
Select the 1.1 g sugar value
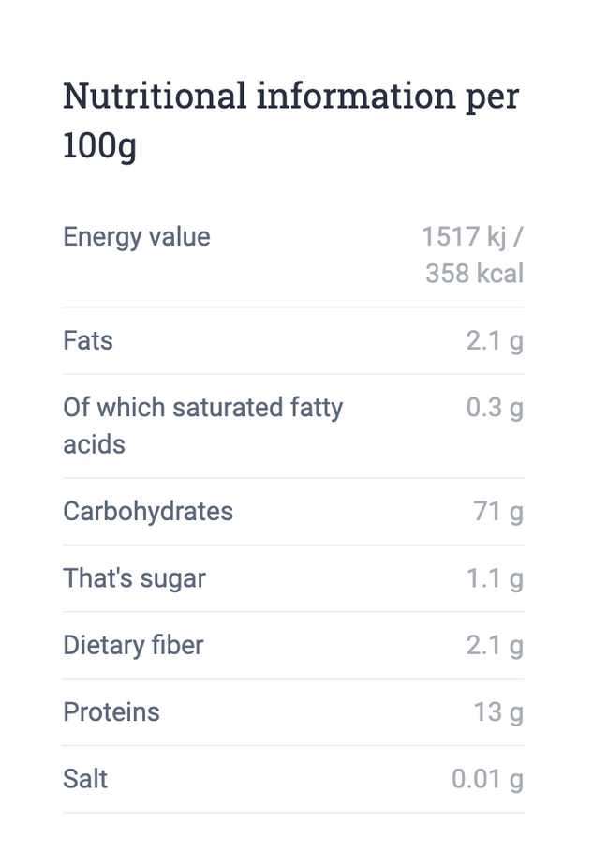click(495, 578)
